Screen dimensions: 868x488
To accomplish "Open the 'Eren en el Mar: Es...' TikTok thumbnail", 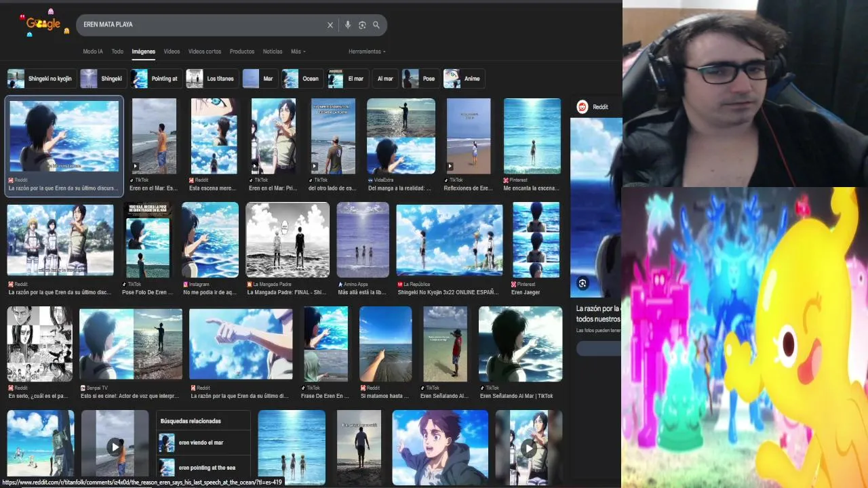I will [x=154, y=136].
